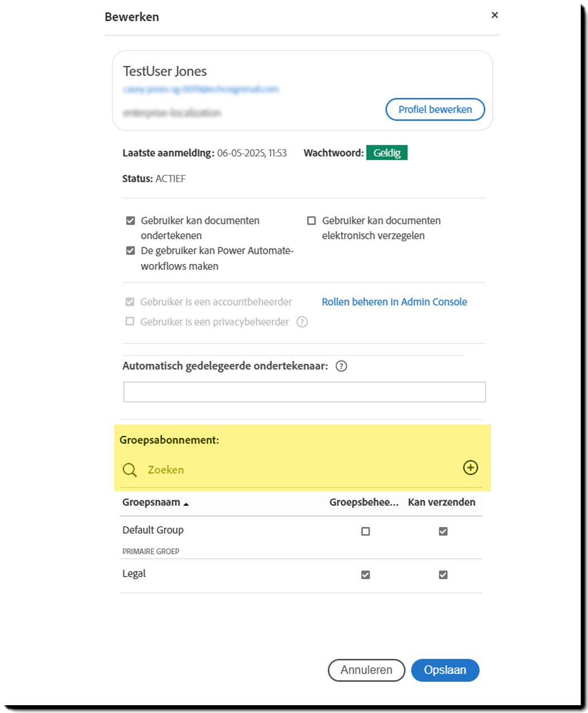Toggle Gebruiker is een privacybeheerder checkbox
The width and height of the screenshot is (588, 713).
pyautogui.click(x=130, y=322)
